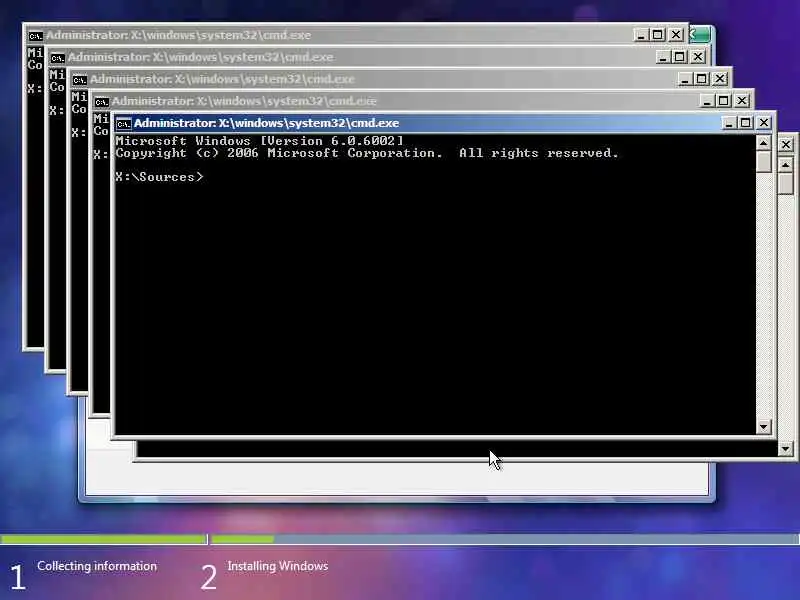Close the backmost cmd window

point(676,35)
